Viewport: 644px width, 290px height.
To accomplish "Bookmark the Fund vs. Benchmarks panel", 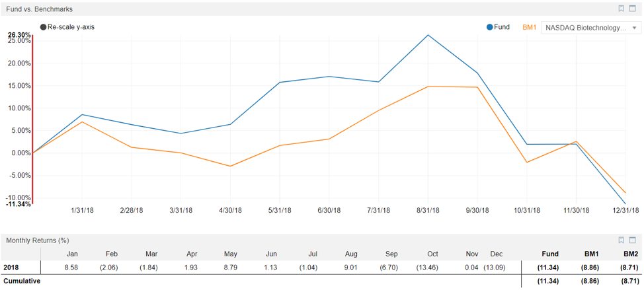I will [622, 9].
